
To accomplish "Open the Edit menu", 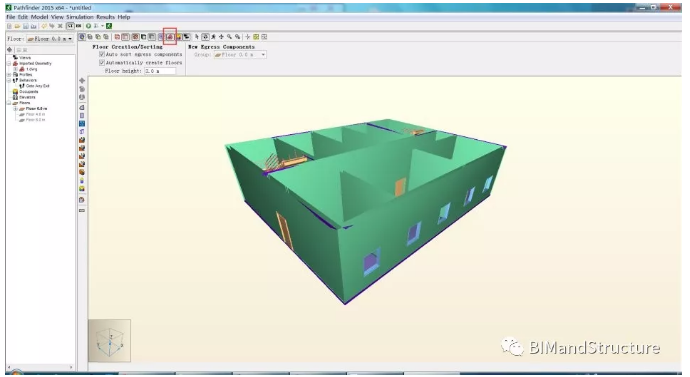I will pyautogui.click(x=23, y=17).
